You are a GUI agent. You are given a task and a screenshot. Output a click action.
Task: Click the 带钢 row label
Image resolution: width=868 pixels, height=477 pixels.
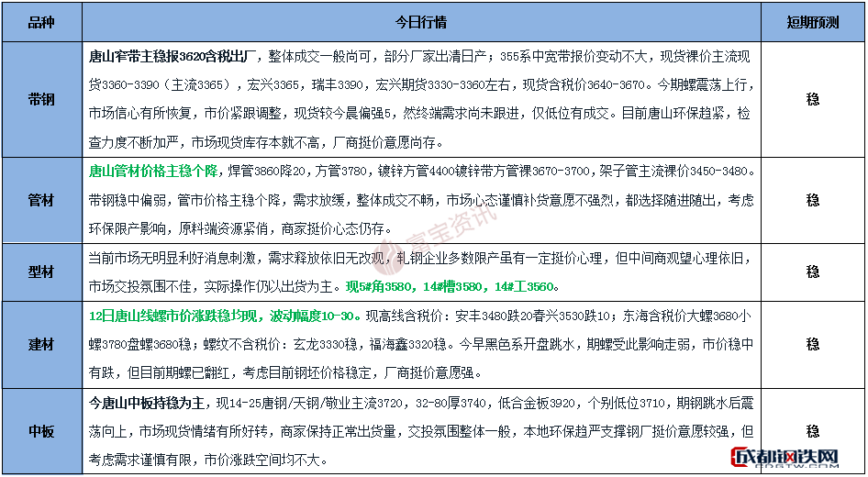pyautogui.click(x=41, y=99)
